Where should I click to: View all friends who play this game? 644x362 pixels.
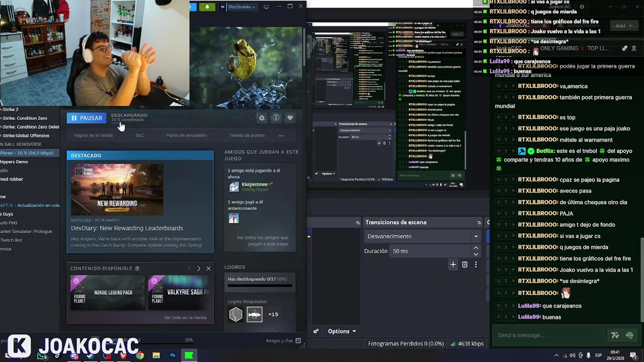(x=262, y=240)
